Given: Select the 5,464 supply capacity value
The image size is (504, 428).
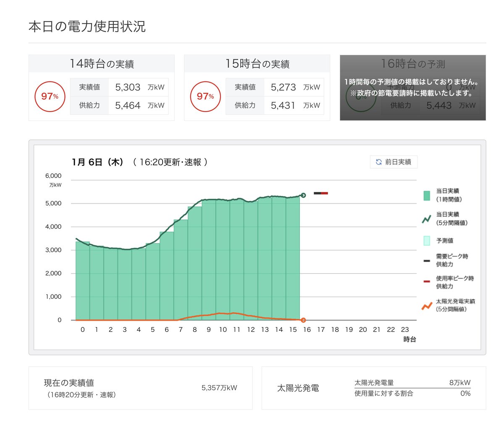Looking at the screenshot, I should point(128,105).
